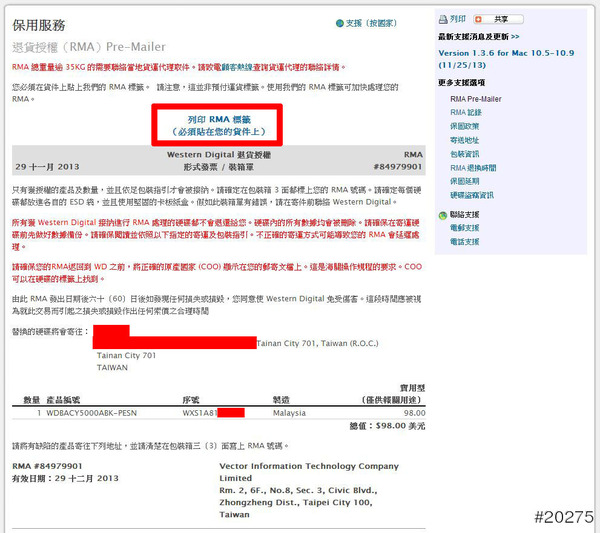Open Version 1.3.6 for Mac 10.5-10.9 link

pyautogui.click(x=506, y=59)
